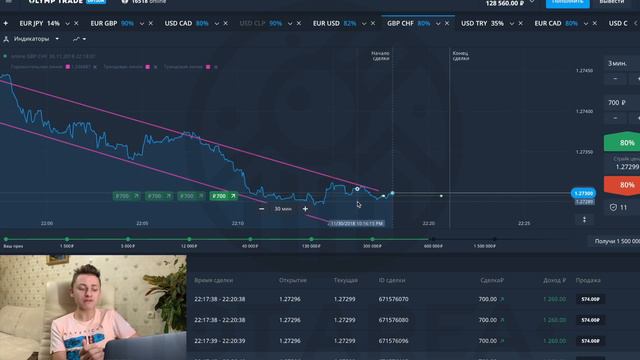Close the USD TRY asset tab
Screen dimensions: 640x360
[x=520, y=24]
